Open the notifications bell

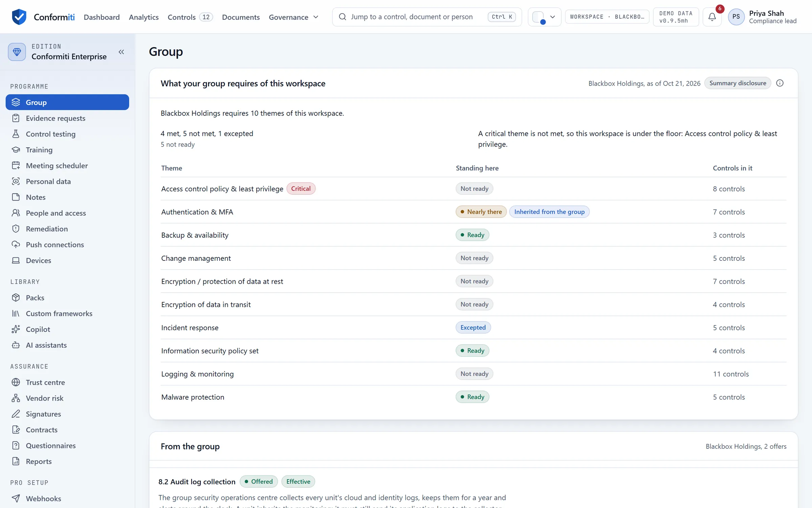[x=712, y=17]
